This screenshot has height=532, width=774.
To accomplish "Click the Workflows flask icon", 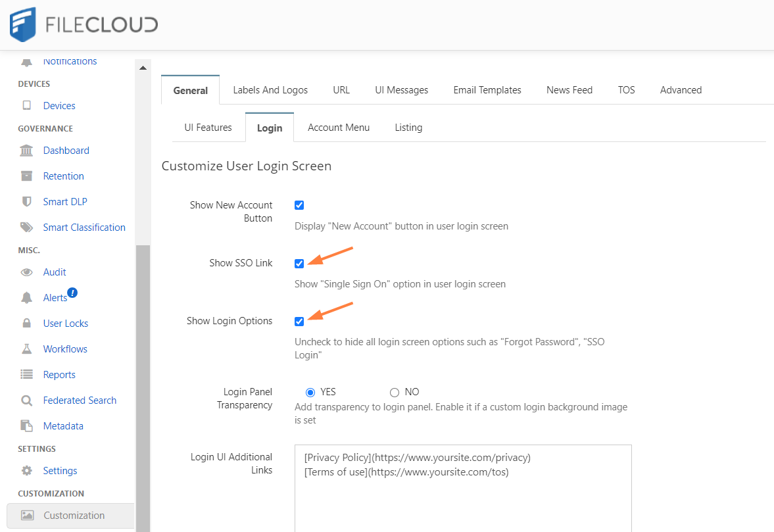I will [x=27, y=349].
